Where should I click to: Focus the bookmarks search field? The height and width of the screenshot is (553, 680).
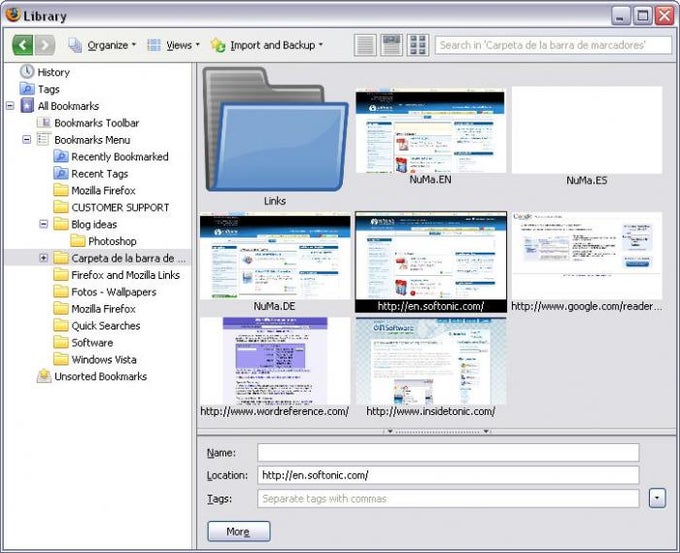point(553,45)
